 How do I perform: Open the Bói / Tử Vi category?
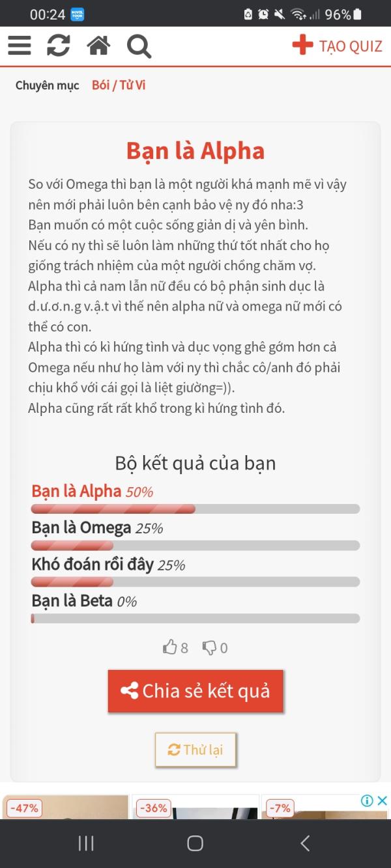click(119, 85)
